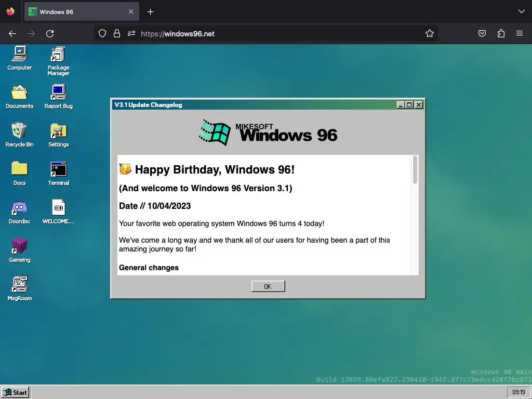Click the changelog vertical scrollbar thumb
Viewport: 532px width, 399px height.
point(415,169)
